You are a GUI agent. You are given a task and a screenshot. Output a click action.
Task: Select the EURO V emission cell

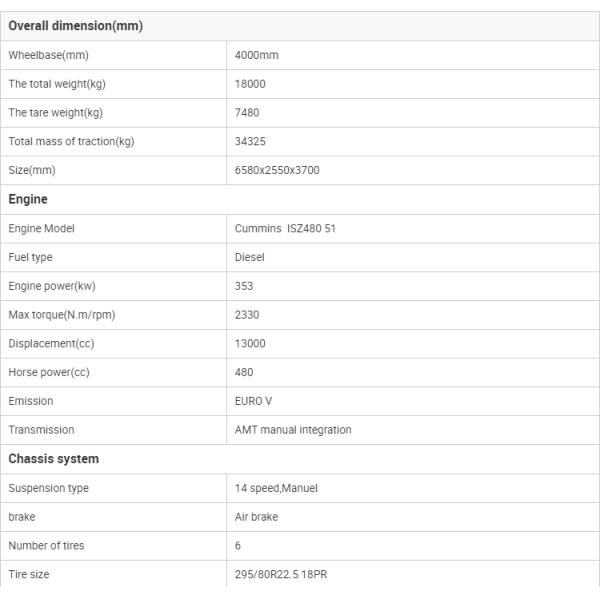(x=253, y=401)
